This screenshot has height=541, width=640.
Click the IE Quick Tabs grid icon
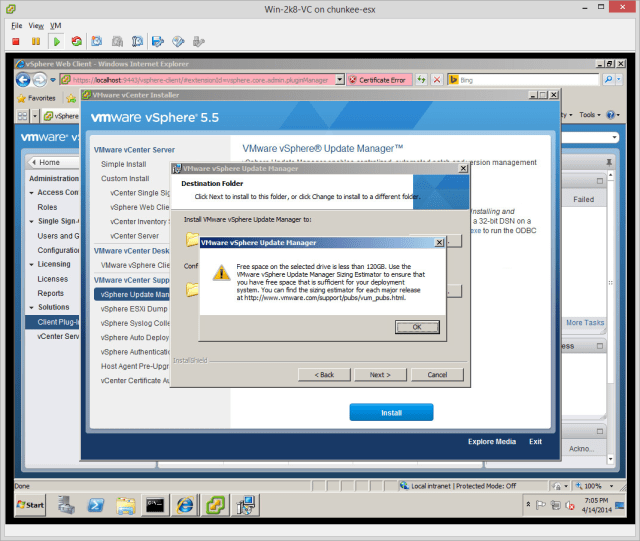click(x=22, y=116)
